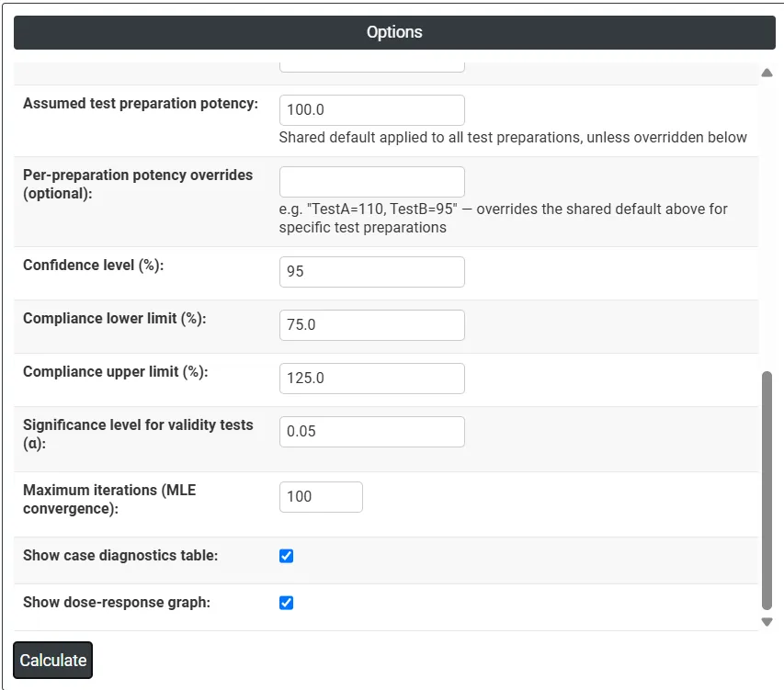Click the Compliance upper limit field
The width and height of the screenshot is (784, 690).
point(372,379)
